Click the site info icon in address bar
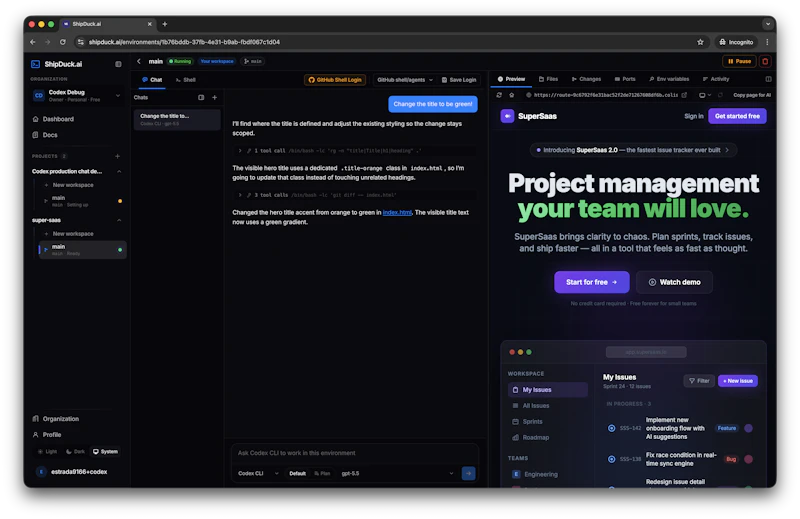This screenshot has height=519, width=800. click(81, 42)
